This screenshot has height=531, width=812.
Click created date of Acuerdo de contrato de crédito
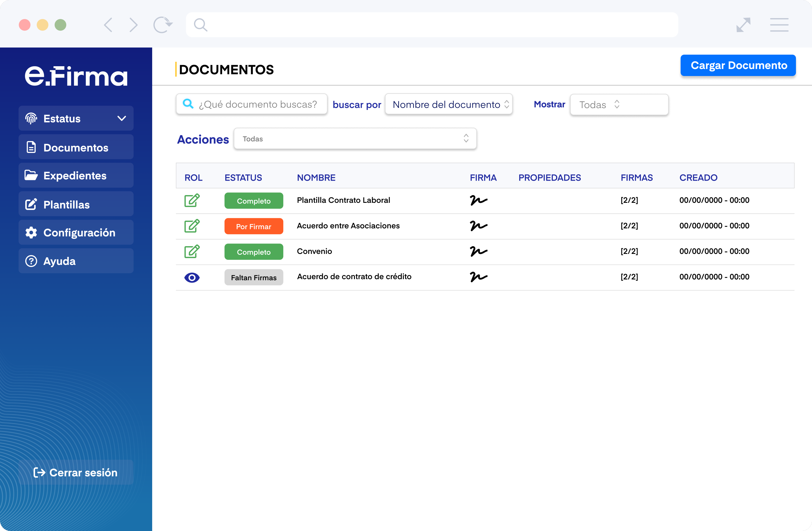tap(715, 277)
